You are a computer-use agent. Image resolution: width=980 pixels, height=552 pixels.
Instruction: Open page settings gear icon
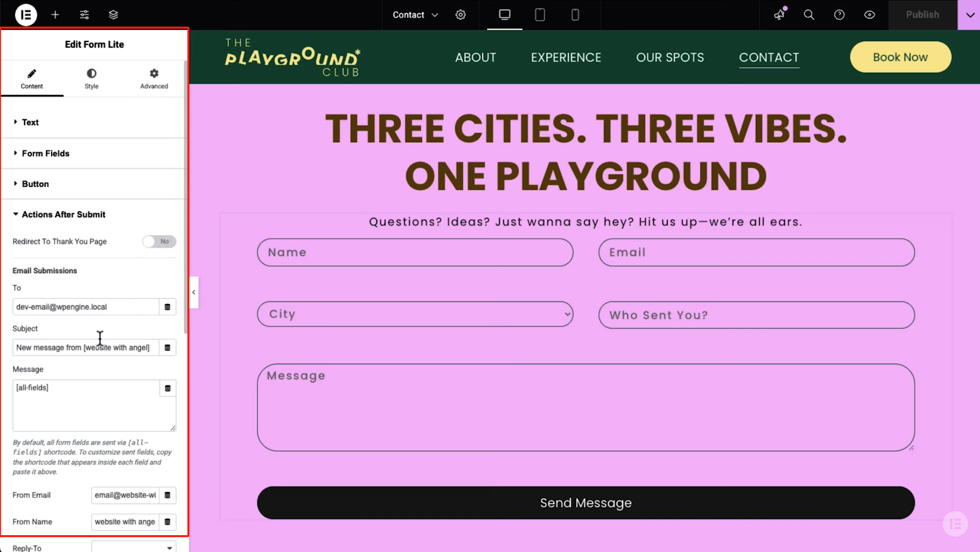pos(460,15)
